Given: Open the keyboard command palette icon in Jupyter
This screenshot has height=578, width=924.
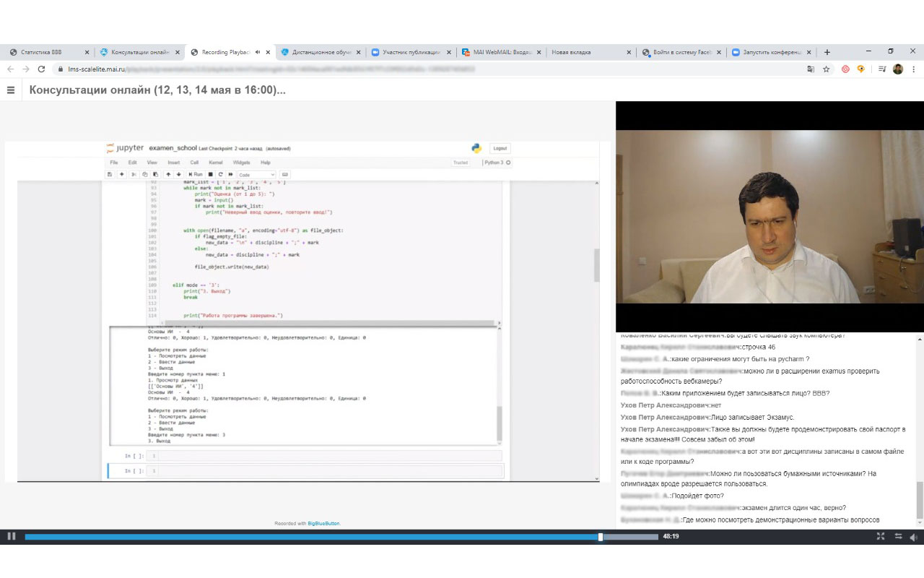Looking at the screenshot, I should (285, 174).
